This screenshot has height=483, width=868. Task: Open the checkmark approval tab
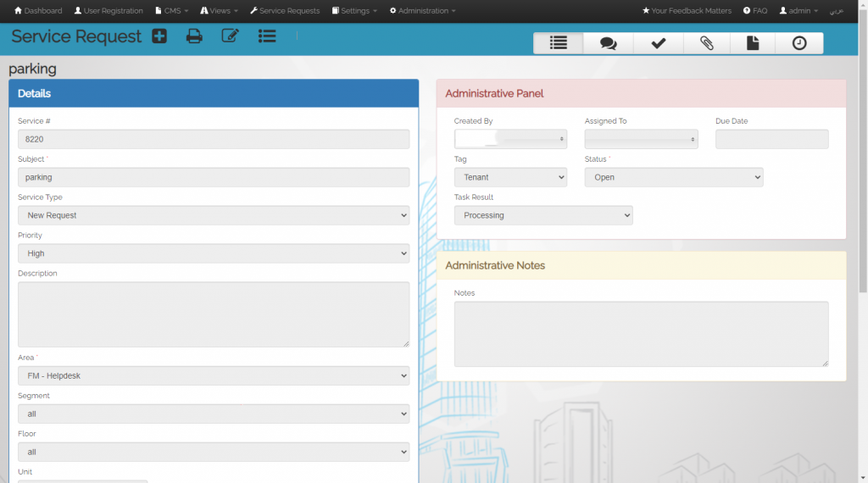(x=658, y=44)
